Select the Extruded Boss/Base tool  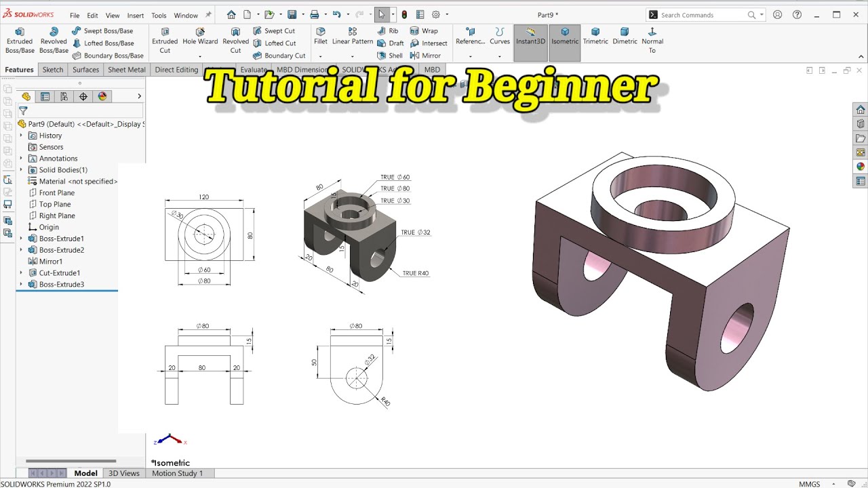point(20,41)
